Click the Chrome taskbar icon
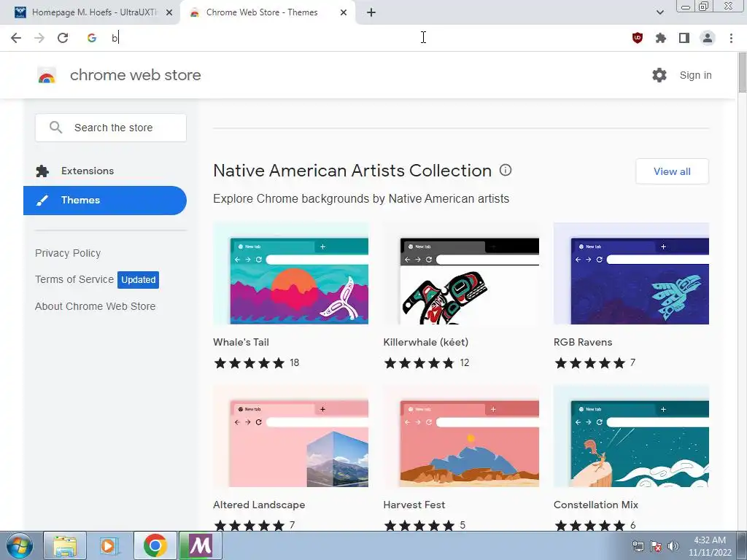747x560 pixels. [155, 545]
